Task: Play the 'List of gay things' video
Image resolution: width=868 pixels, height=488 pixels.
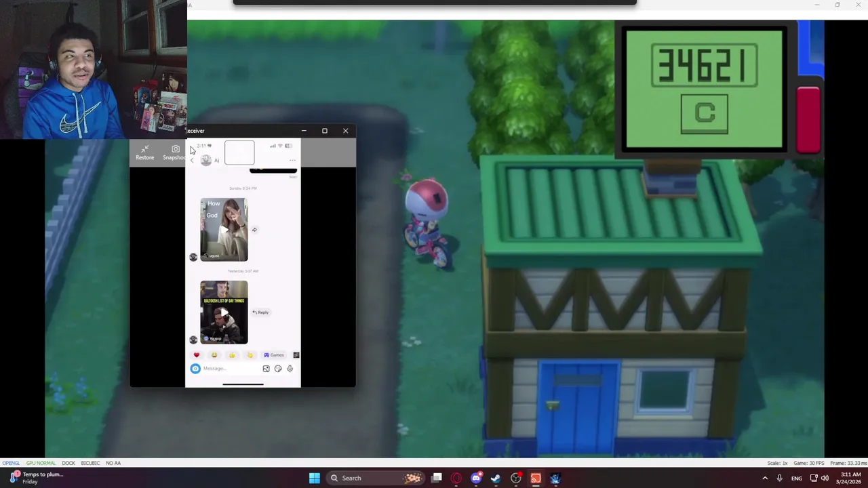Action: click(224, 312)
